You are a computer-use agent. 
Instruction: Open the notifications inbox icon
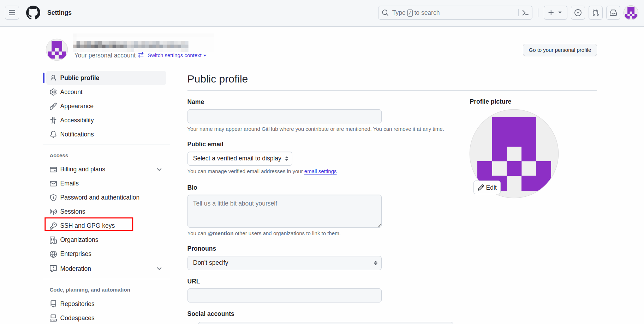click(613, 13)
